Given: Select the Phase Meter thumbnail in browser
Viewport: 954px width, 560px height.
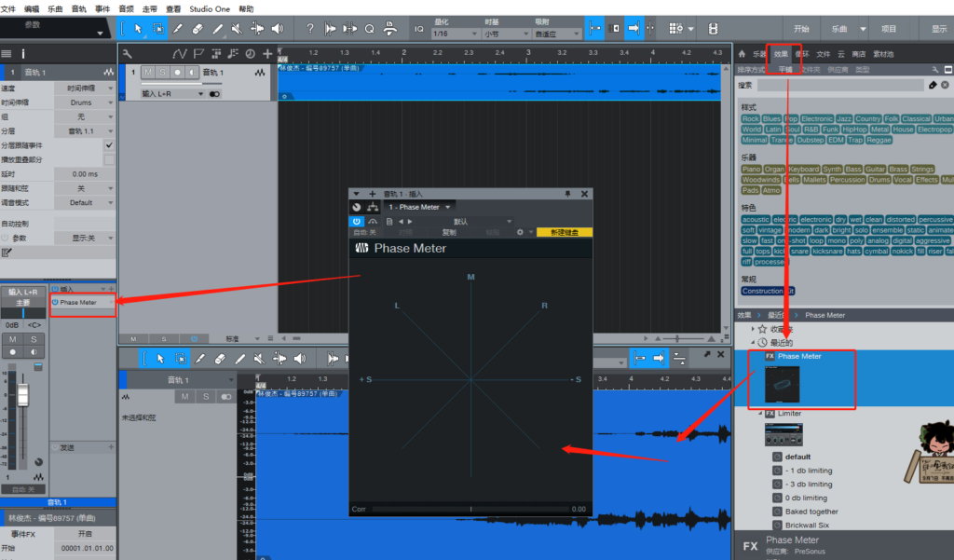Looking at the screenshot, I should click(782, 384).
